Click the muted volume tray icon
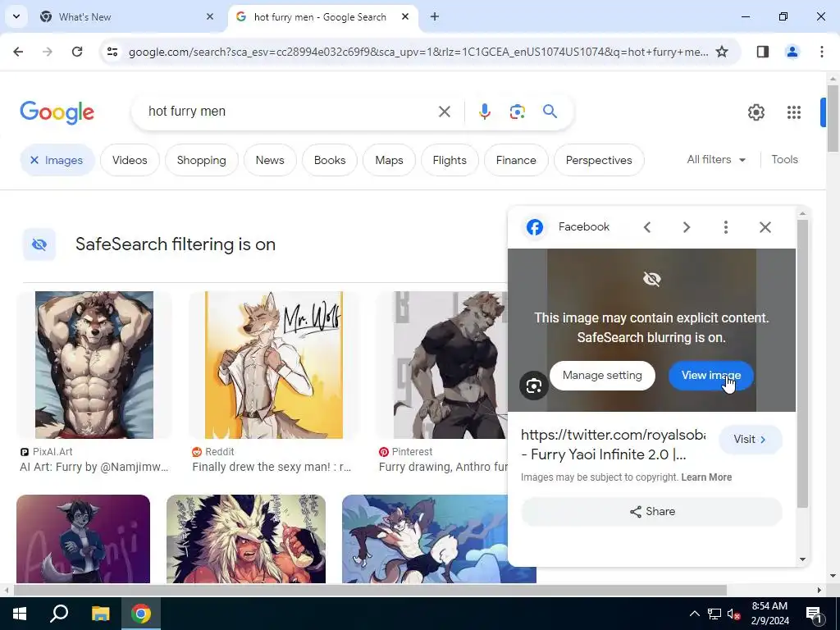Screen dimensions: 840x630 [733, 614]
